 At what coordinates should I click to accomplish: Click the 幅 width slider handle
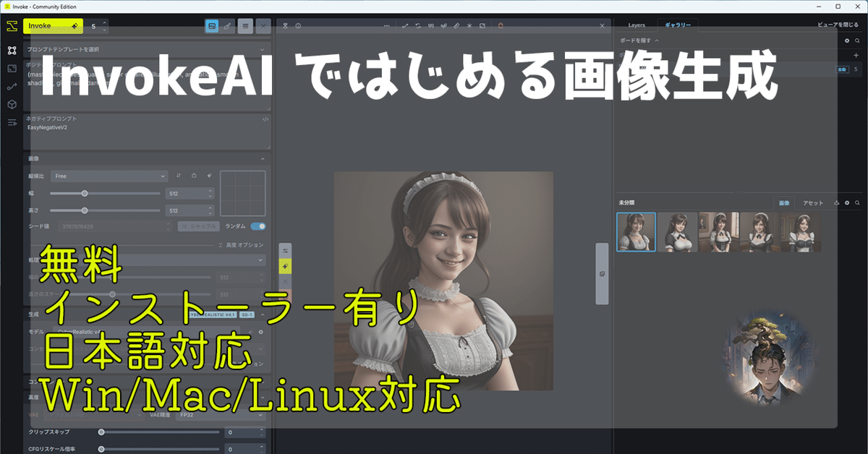click(85, 193)
